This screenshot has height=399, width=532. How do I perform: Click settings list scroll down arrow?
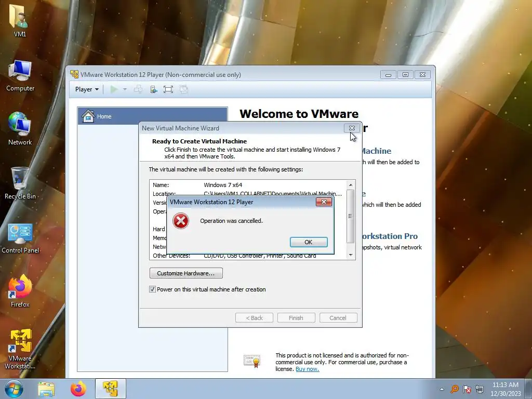[351, 255]
